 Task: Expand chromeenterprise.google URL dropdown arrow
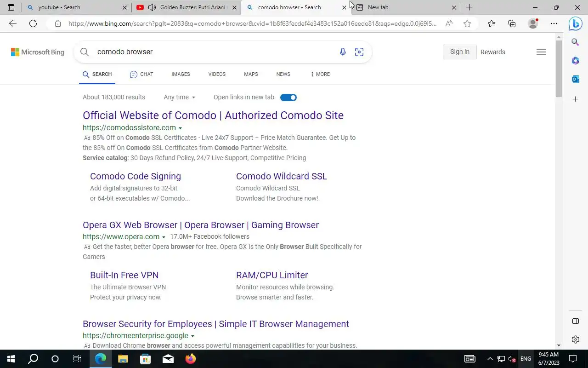192,336
